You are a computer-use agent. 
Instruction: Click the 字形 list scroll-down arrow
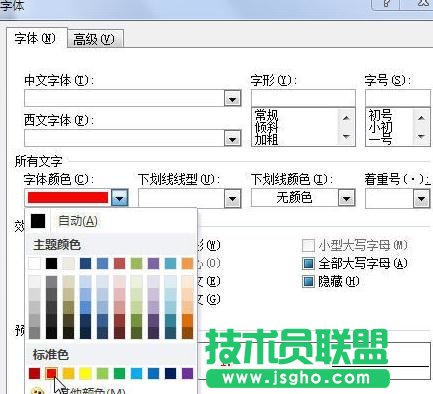tap(346, 136)
